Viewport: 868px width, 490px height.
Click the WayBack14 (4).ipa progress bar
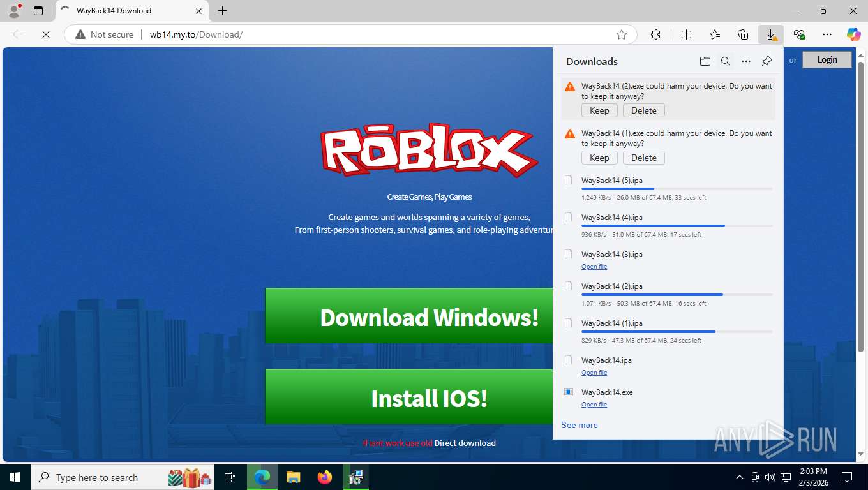point(677,226)
